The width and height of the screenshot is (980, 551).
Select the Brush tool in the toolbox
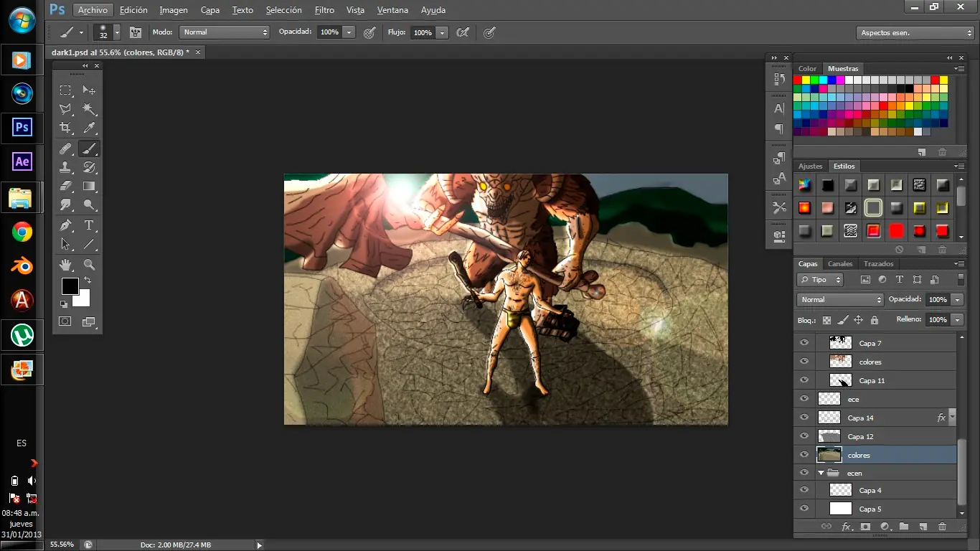click(x=89, y=149)
